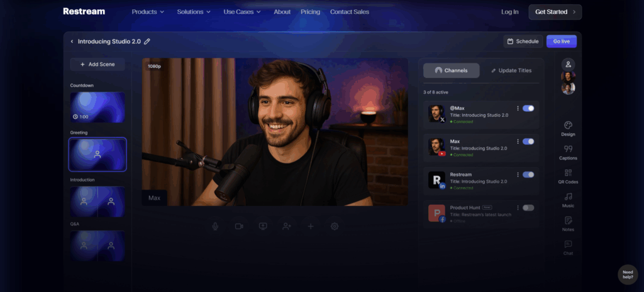Click the first participant avatar in right sidebar
The width and height of the screenshot is (644, 292).
569,76
